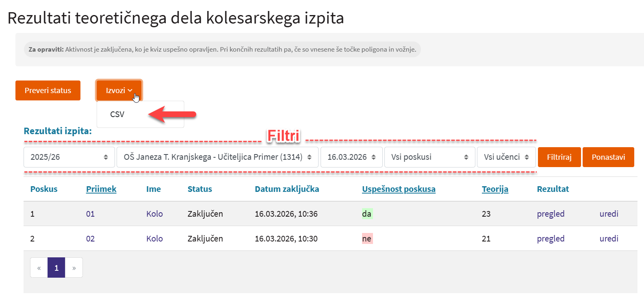Screen dimensions: 644x298
Task: Expand the Vsi poskusi filter
Action: pos(429,157)
